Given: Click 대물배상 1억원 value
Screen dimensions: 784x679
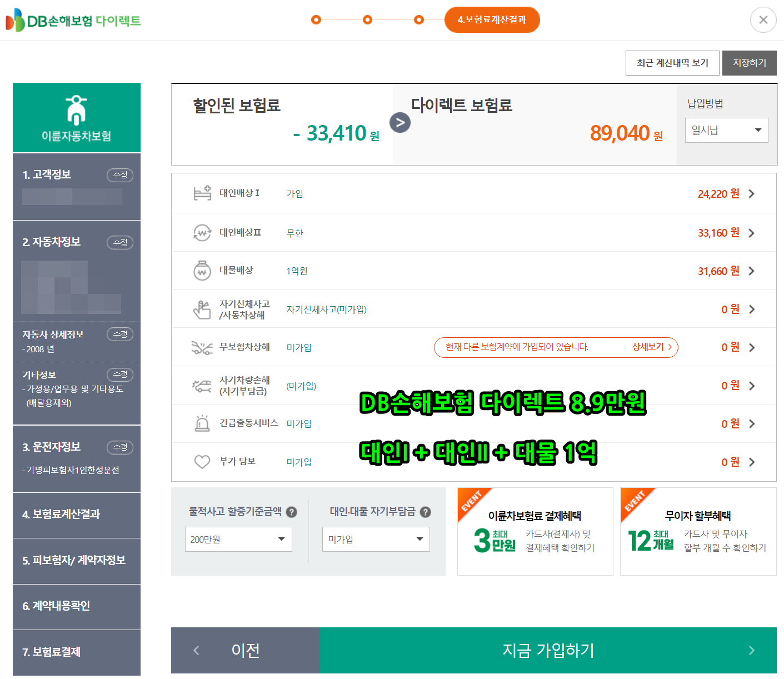Looking at the screenshot, I should [297, 271].
